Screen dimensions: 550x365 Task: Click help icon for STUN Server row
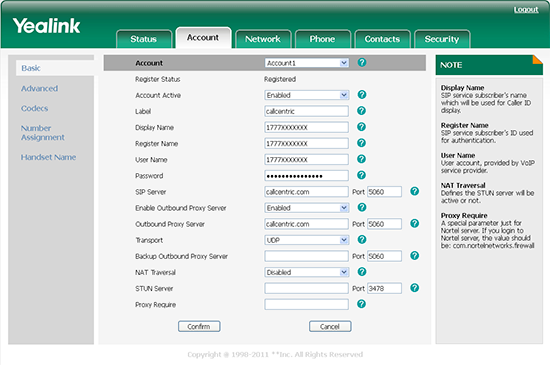pos(415,288)
